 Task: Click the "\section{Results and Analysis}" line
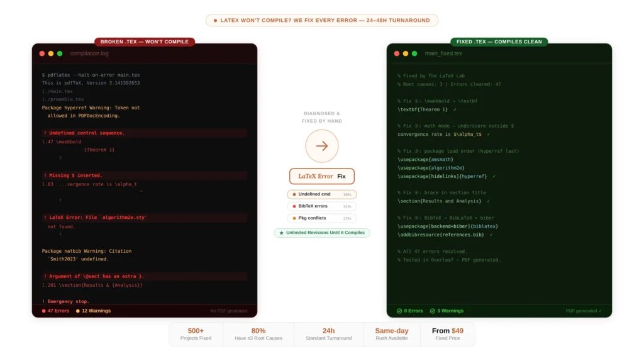pos(440,201)
